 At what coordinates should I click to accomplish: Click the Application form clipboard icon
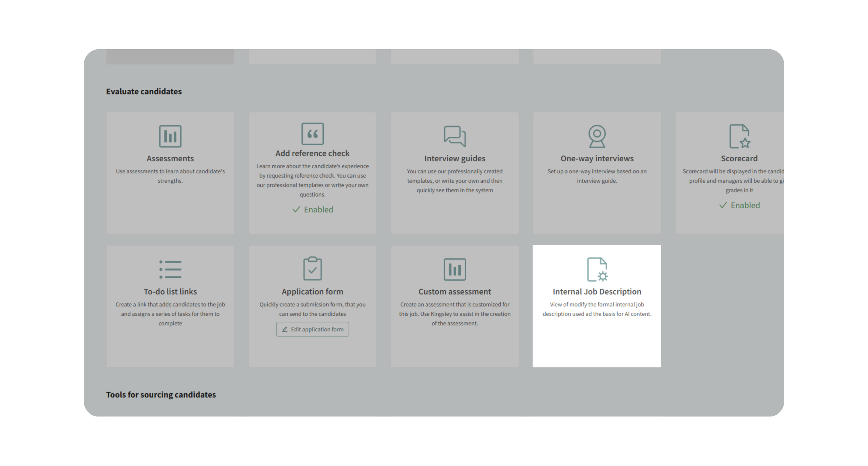[312, 268]
